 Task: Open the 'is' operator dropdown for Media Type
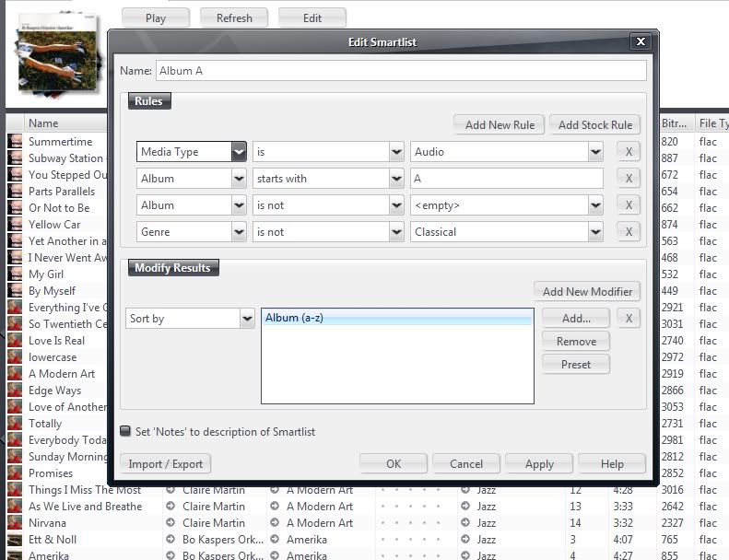click(396, 151)
